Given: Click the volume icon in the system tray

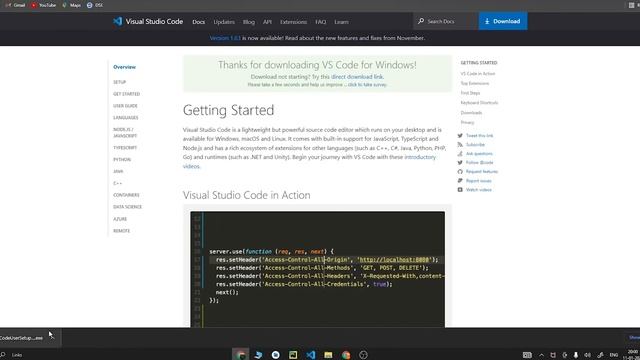Looking at the screenshot, I should [587, 355].
